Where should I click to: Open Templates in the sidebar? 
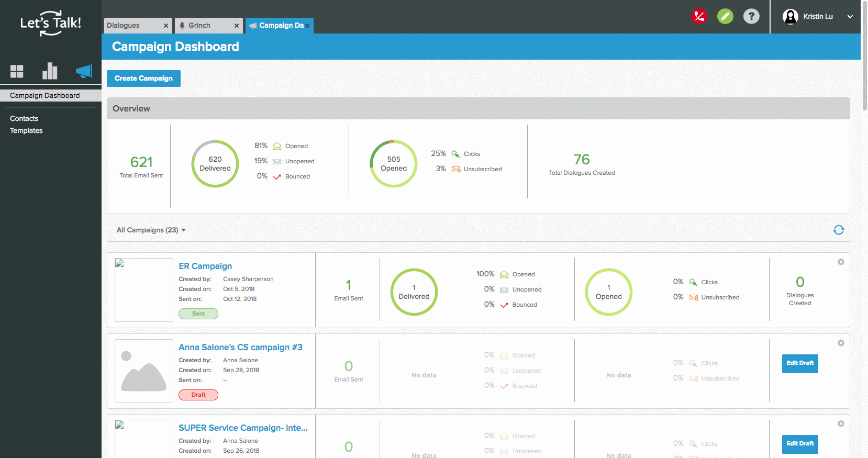point(26,130)
